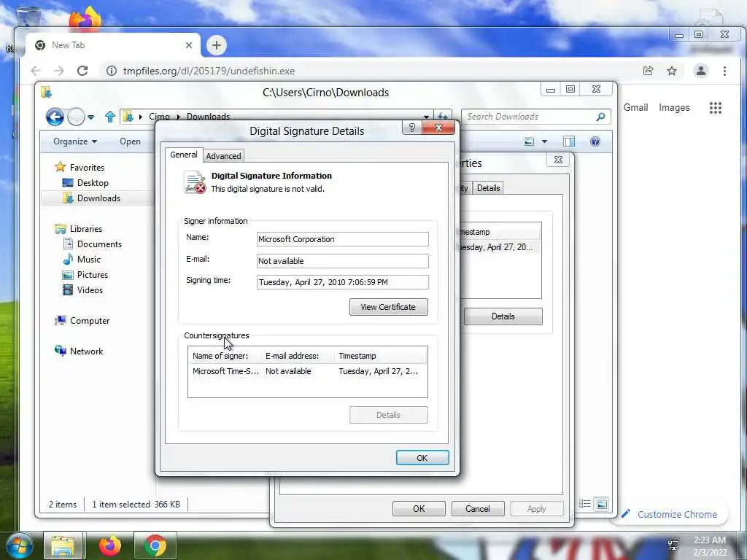Click Customize Chrome button
Screen dimensions: 747x560
(x=670, y=514)
